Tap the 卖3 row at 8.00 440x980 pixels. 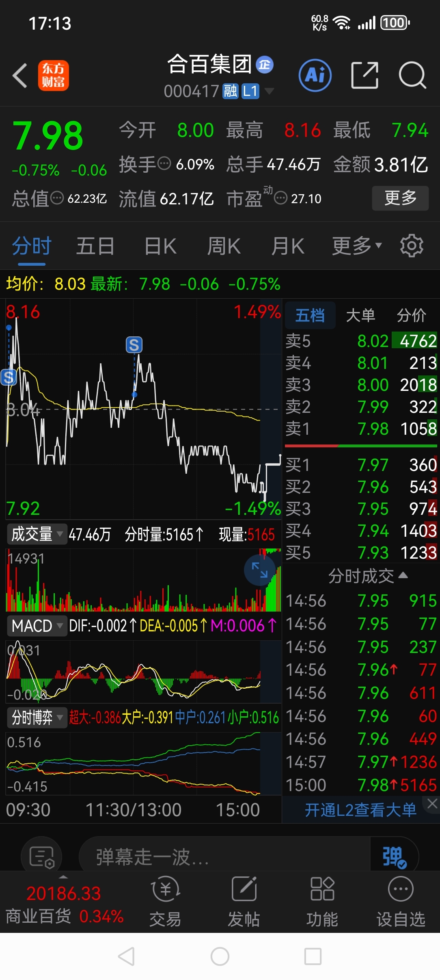361,385
